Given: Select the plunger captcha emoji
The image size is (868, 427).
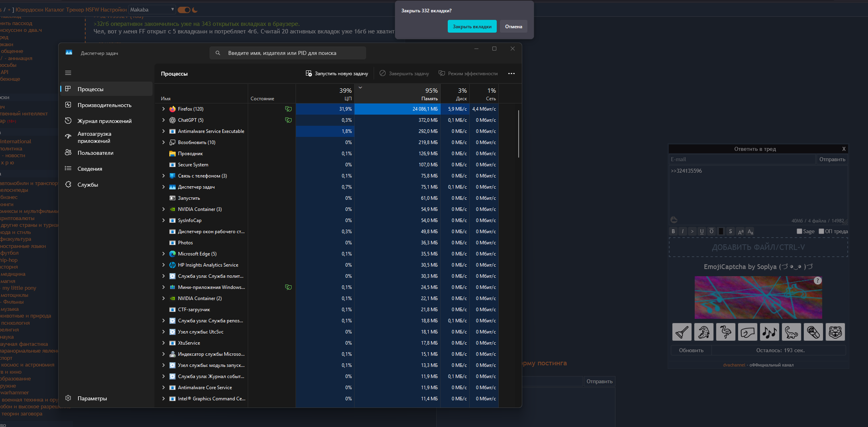Looking at the screenshot, I should tap(682, 332).
